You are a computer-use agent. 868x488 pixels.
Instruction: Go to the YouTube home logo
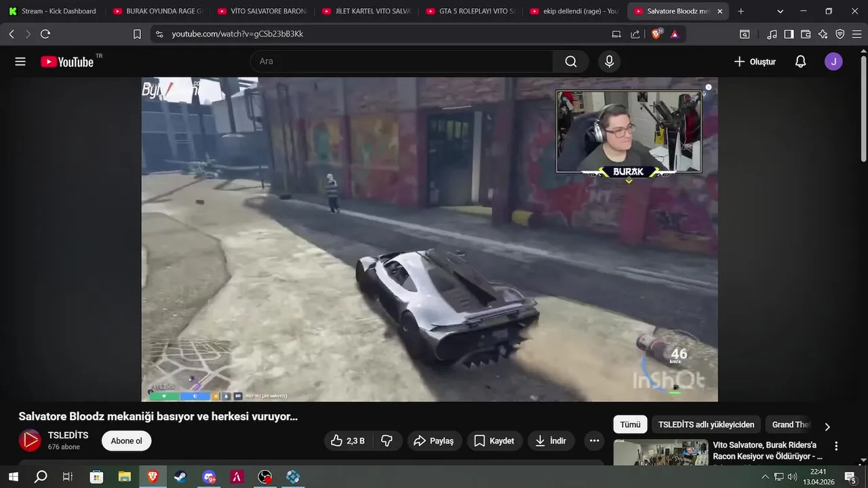click(x=67, y=62)
